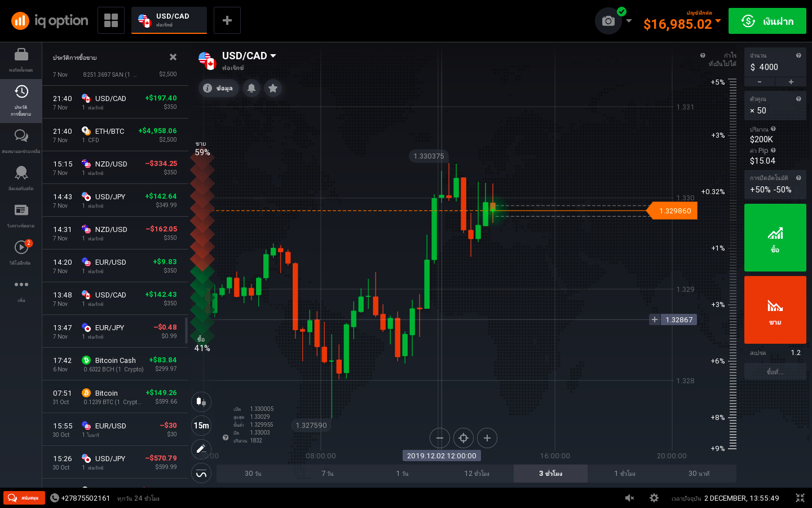Screen dimensions: 812x508
Task: Add USD/CAD to favorites star
Action: (273, 88)
